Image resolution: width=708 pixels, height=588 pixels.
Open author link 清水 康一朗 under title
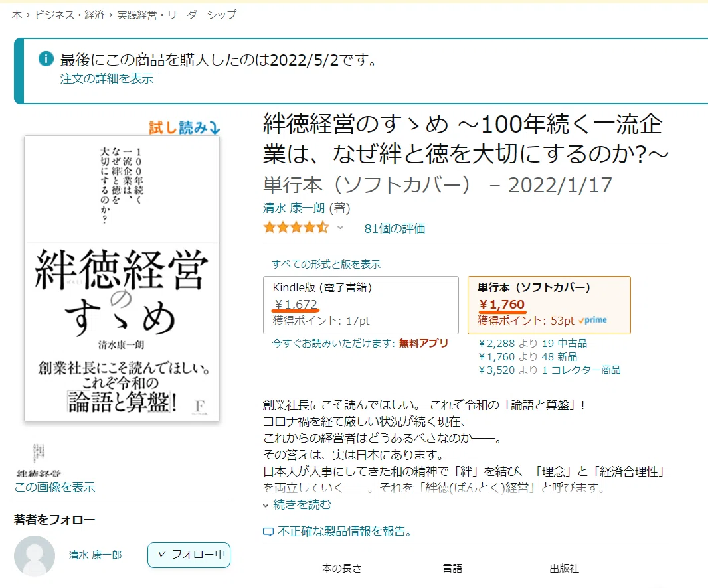[x=294, y=208]
